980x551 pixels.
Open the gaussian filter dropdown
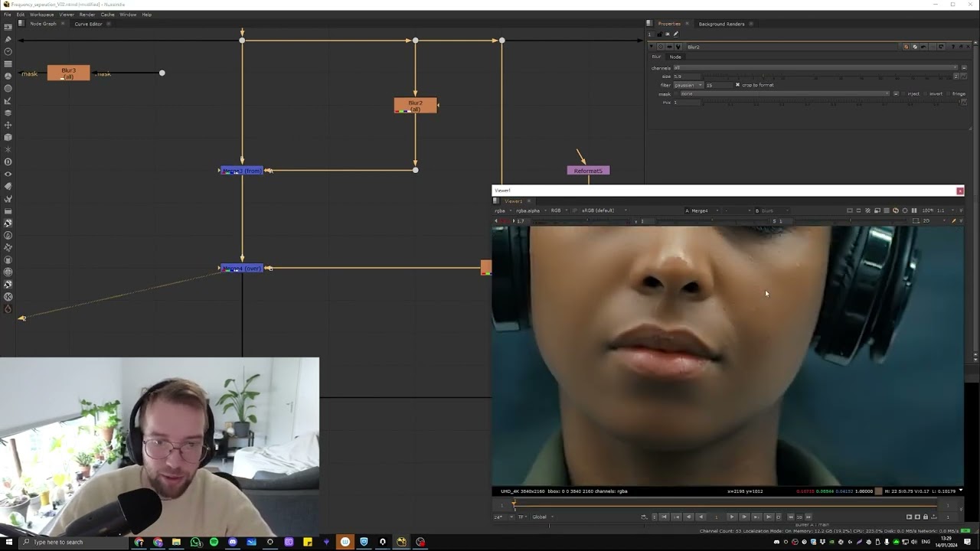tap(688, 85)
